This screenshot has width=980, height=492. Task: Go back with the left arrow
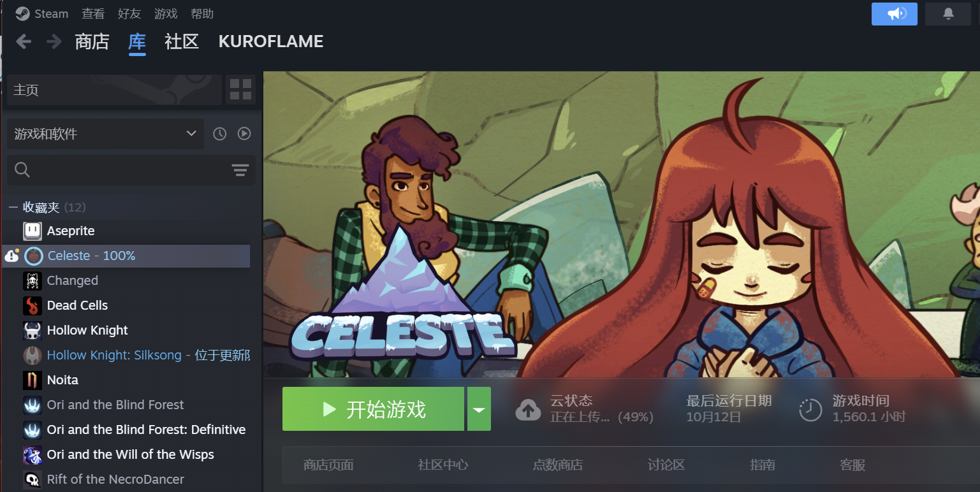[24, 41]
